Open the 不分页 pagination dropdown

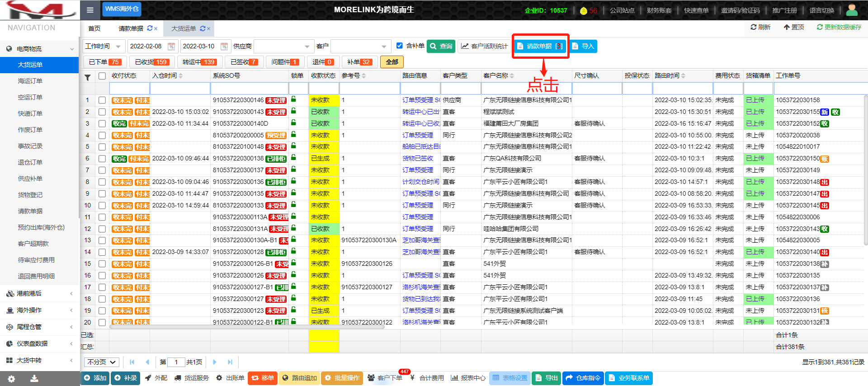(x=102, y=362)
